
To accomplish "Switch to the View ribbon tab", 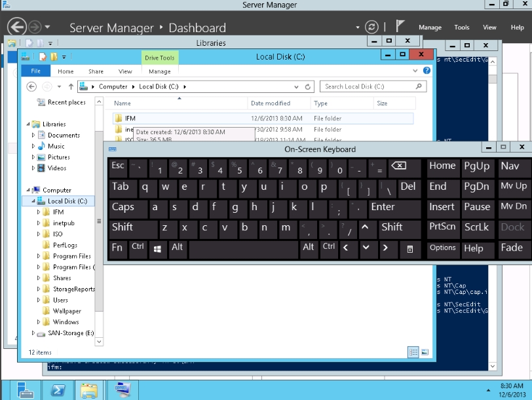I will [x=125, y=71].
